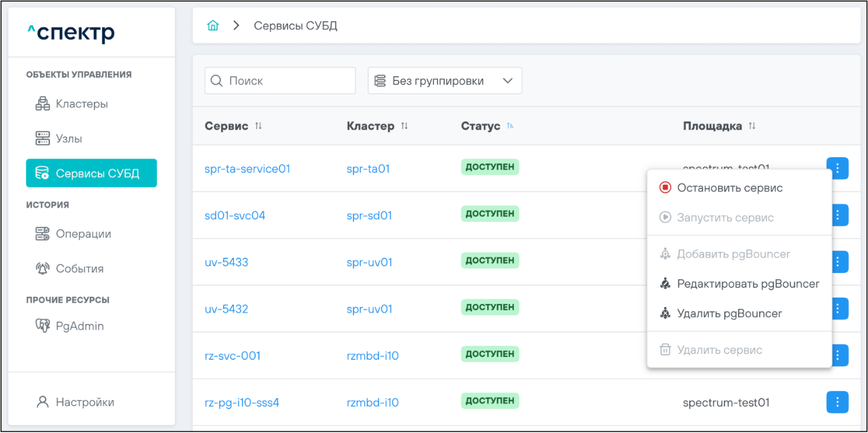Screen dimensions: 868x433
Task: Go to Узлы section in sidebar
Action: (x=69, y=139)
